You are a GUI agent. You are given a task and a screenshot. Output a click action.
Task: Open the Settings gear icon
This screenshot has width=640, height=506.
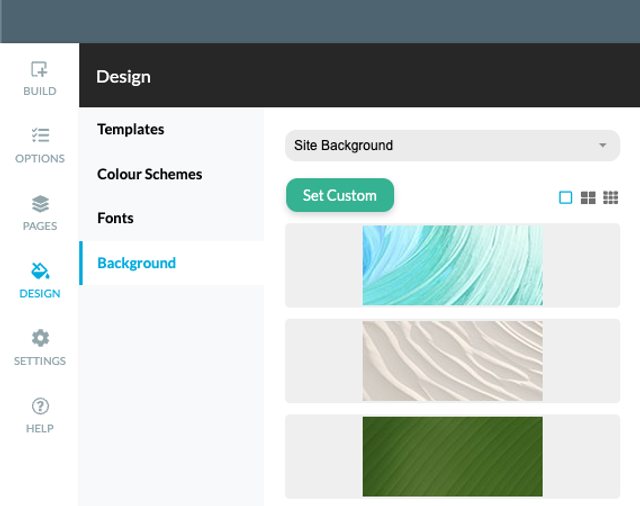tap(40, 338)
